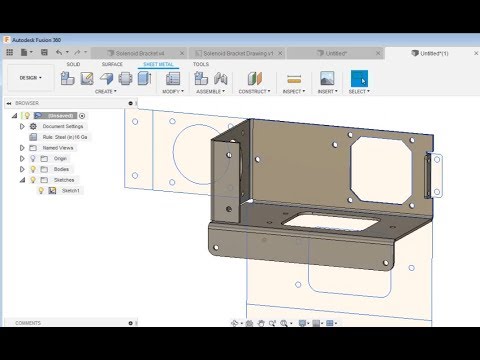Viewport: 480px width, 360px height.
Task: Hide the Bodies folder lightbulb
Action: 33,169
